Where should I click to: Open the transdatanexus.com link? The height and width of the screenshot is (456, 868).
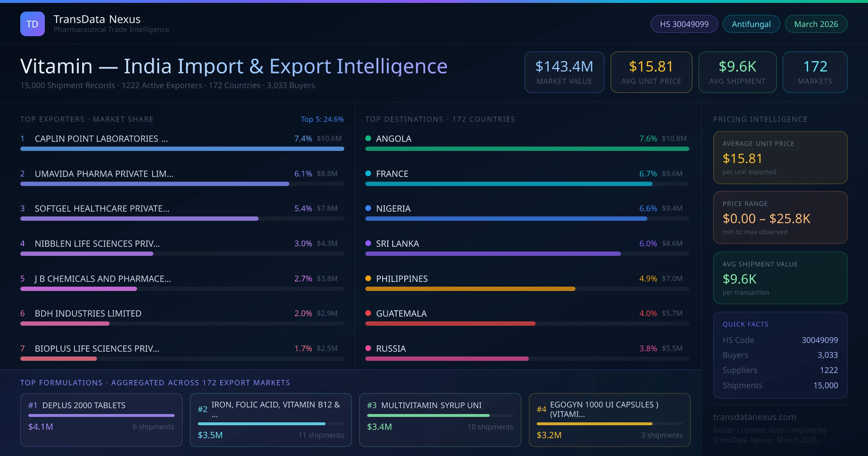pos(754,417)
